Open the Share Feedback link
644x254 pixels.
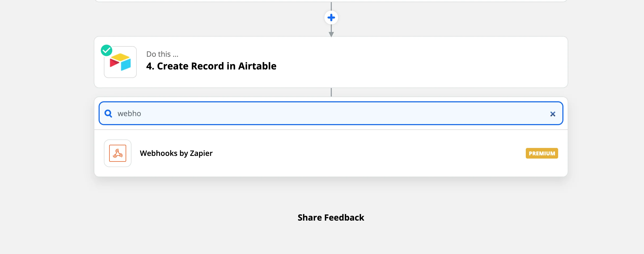[331, 218]
